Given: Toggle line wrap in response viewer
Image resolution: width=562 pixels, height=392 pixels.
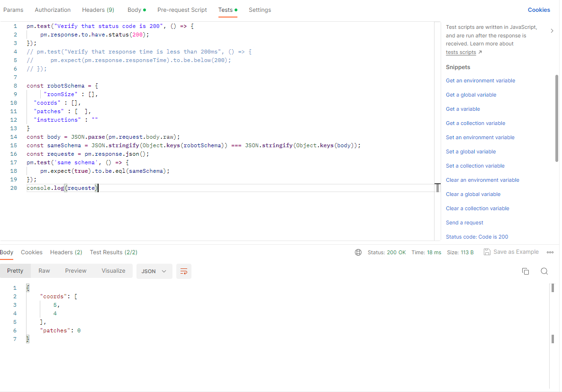Looking at the screenshot, I should (x=184, y=271).
